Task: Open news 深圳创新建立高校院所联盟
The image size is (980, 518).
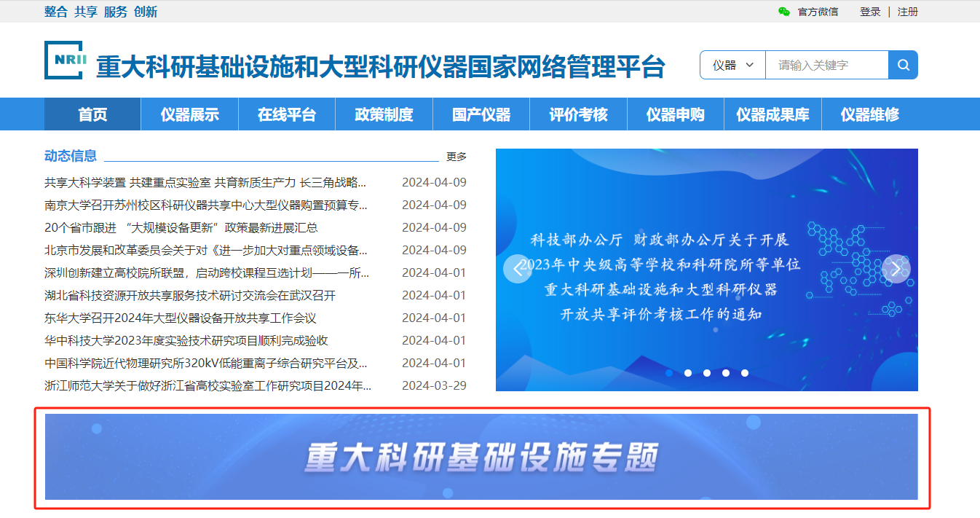Action: [x=207, y=272]
